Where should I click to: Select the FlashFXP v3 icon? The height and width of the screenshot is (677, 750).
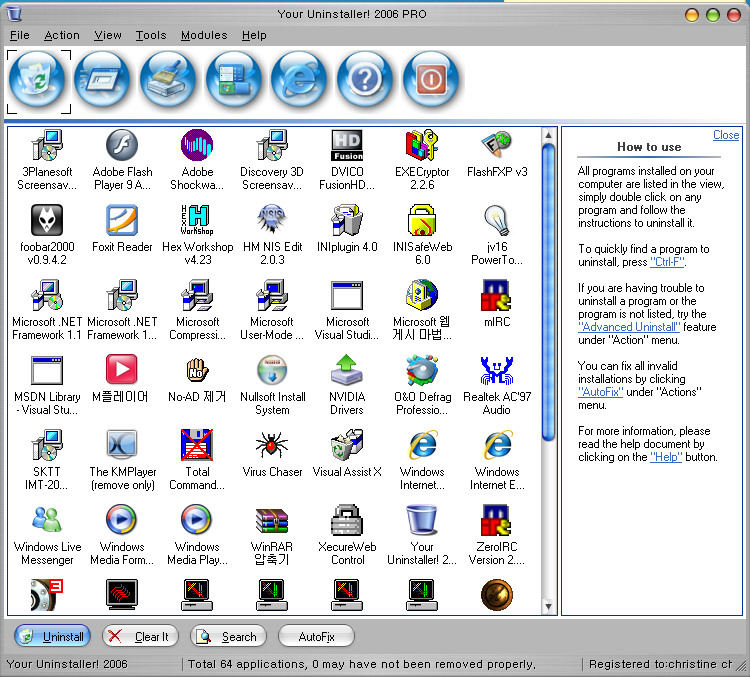tap(497, 145)
